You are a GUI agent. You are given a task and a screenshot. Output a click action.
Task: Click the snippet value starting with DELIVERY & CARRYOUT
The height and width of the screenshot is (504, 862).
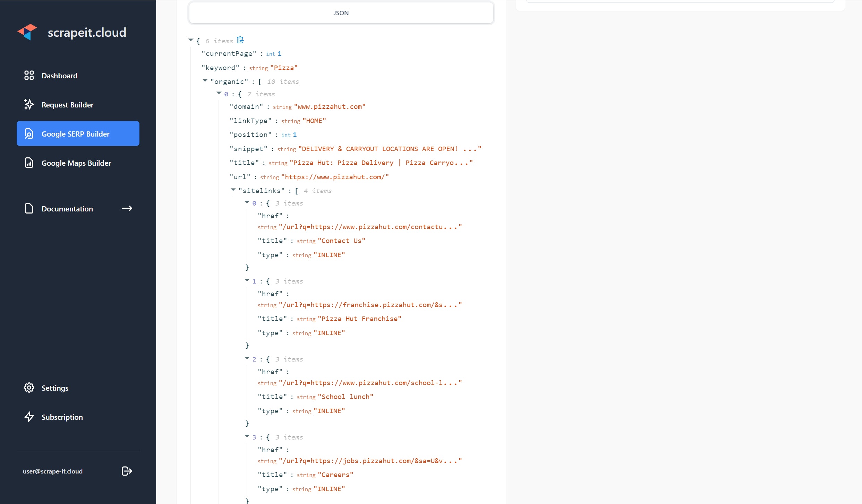point(390,149)
